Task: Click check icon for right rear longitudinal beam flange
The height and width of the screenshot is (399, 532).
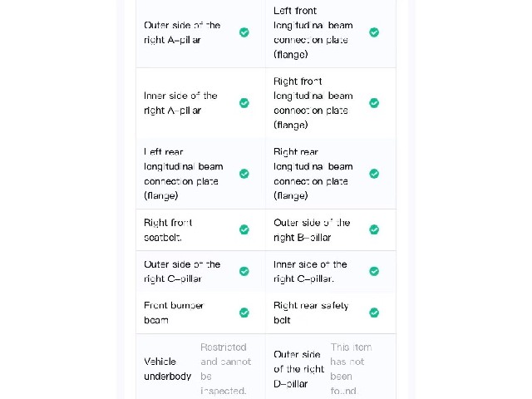Action: [x=374, y=174]
